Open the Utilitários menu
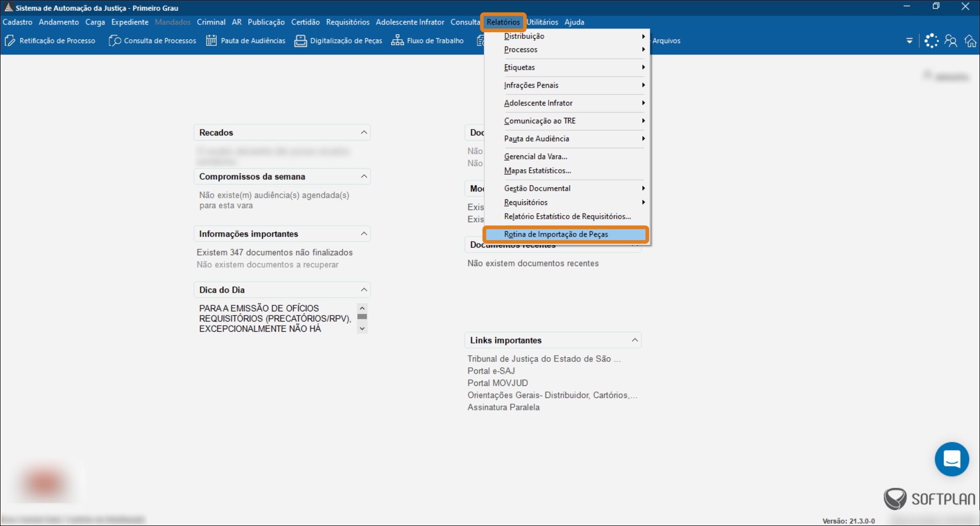The height and width of the screenshot is (526, 980). (x=543, y=22)
